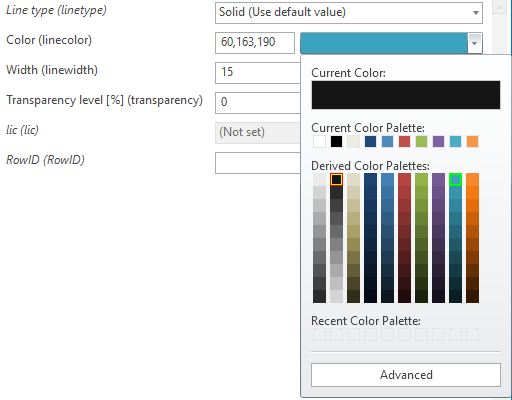
Task: Click the lic (Not set) field
Action: click(258, 133)
